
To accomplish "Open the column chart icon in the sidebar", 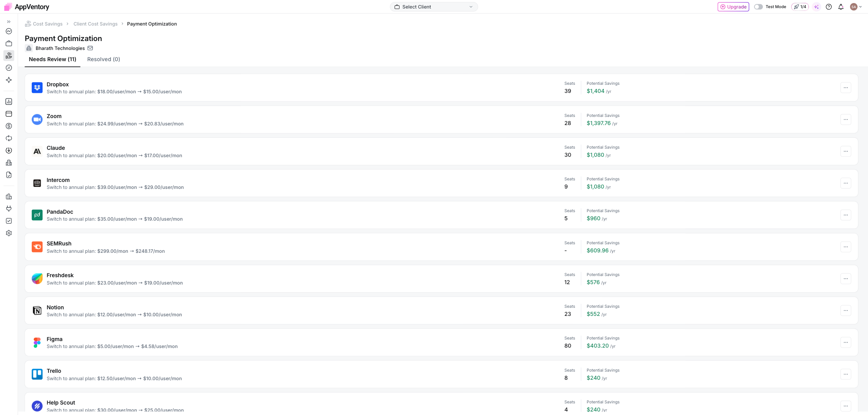I will [x=9, y=196].
